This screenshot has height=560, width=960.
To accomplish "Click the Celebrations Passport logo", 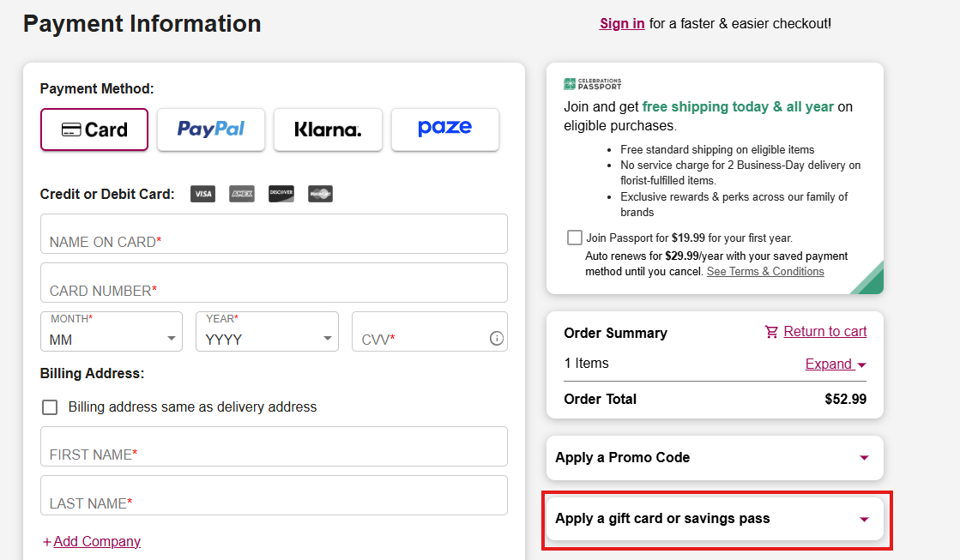I will [x=592, y=84].
